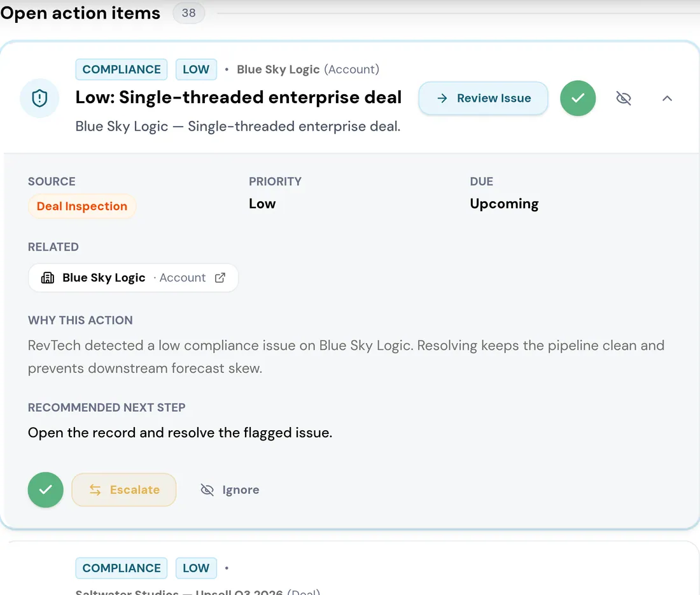Click the 'WHY THIS ACTION' label

[x=80, y=321]
